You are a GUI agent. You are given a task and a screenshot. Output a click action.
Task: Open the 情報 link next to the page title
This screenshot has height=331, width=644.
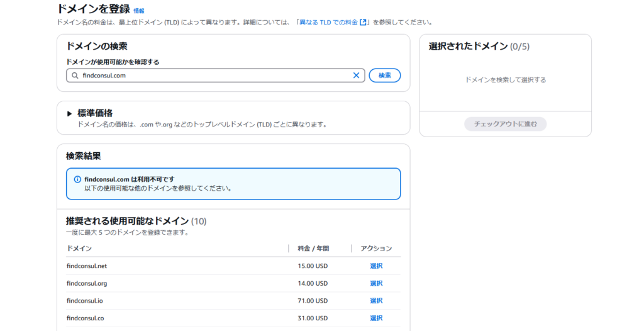tap(139, 11)
